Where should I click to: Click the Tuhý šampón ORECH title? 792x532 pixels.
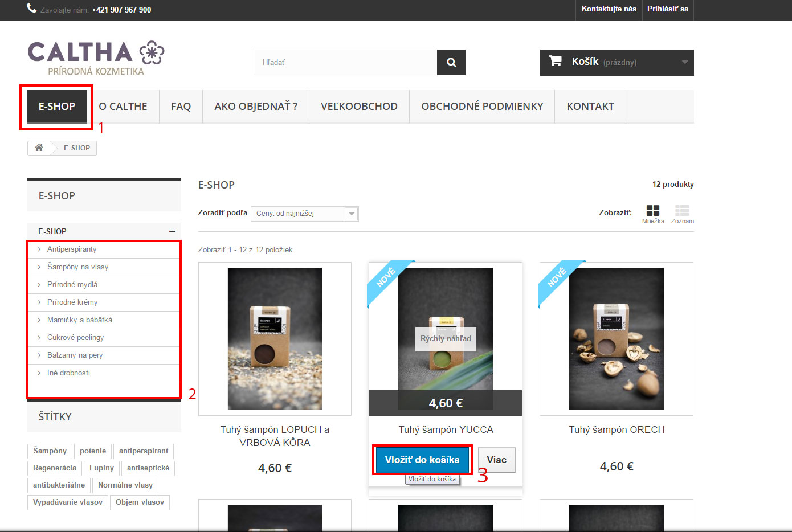(617, 430)
